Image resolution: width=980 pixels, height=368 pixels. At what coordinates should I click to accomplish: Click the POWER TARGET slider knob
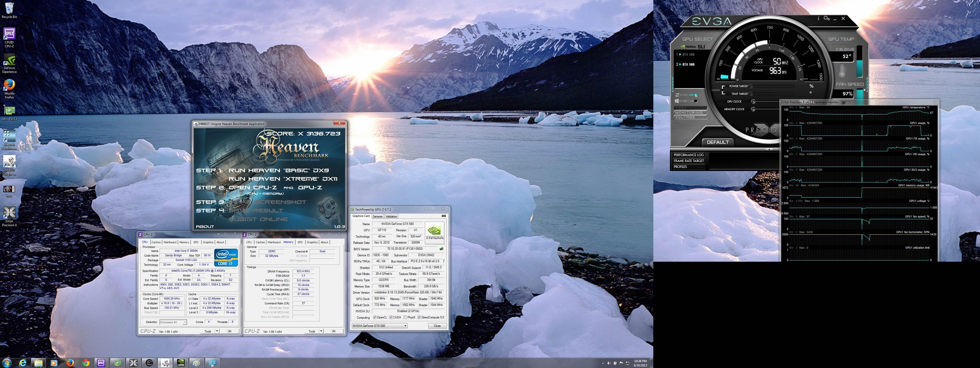click(751, 86)
